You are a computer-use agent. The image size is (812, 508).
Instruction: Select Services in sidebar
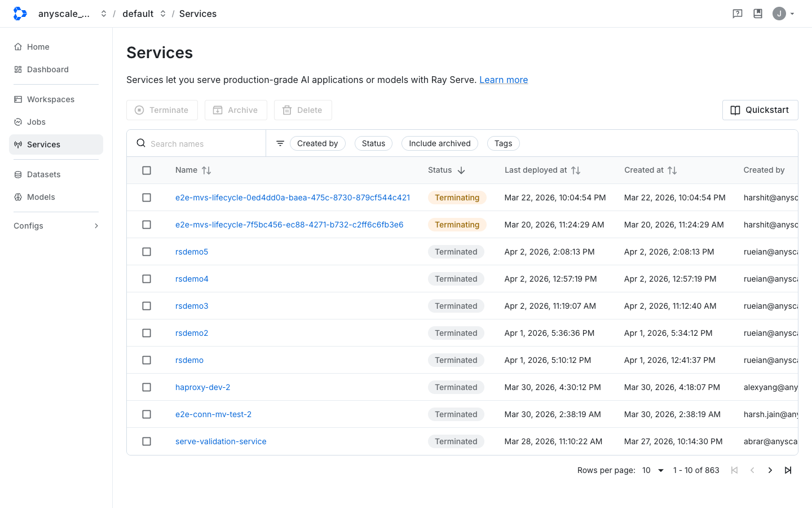(56, 144)
